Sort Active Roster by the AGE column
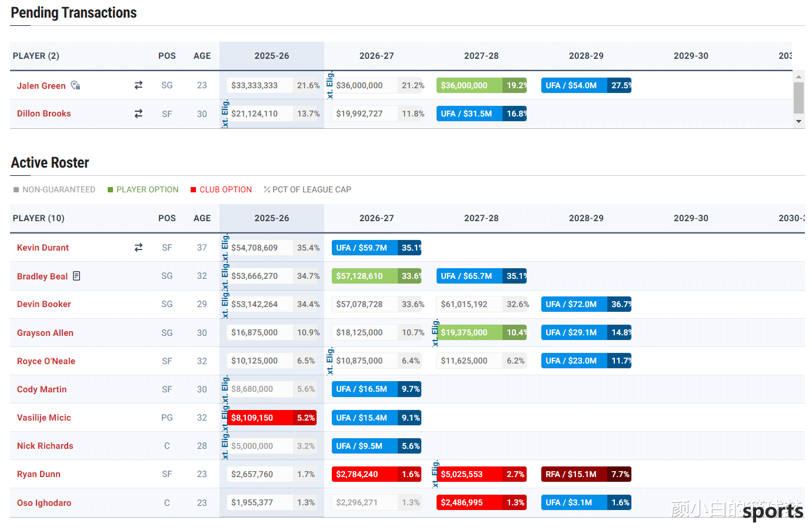Viewport: 812px width, 530px height. (202, 218)
